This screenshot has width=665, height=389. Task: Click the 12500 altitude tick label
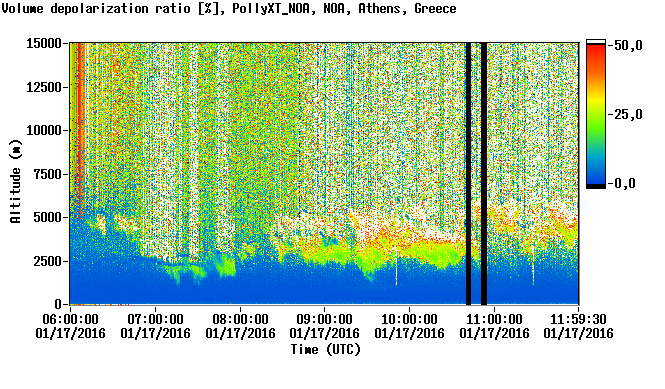(x=44, y=87)
